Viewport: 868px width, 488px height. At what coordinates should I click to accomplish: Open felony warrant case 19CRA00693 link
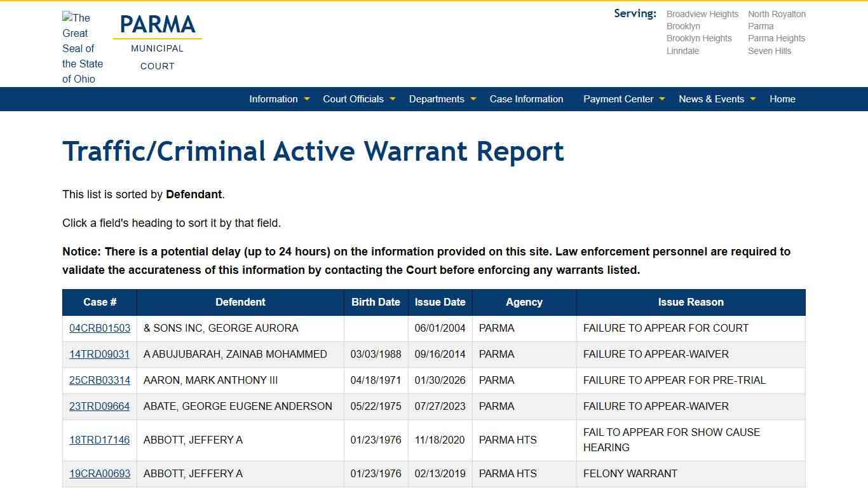pyautogui.click(x=100, y=474)
